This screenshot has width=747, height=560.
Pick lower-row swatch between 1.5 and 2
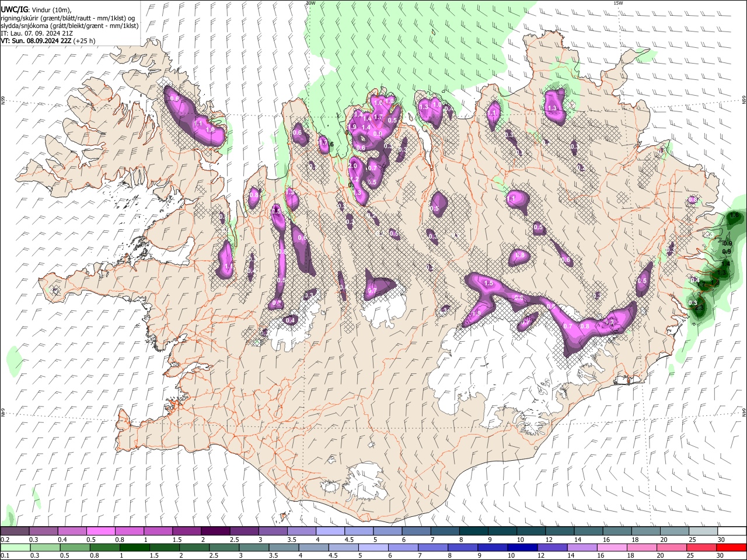pyautogui.click(x=164, y=547)
